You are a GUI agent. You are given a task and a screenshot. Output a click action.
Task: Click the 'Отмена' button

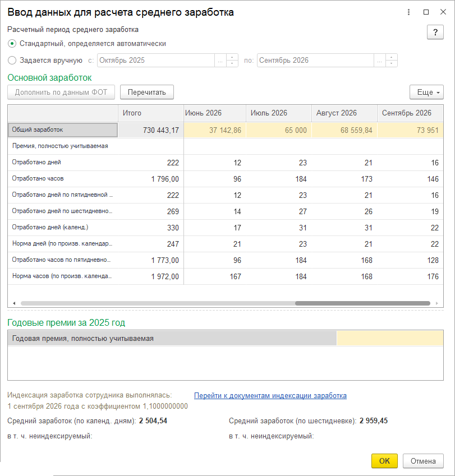pos(423,461)
